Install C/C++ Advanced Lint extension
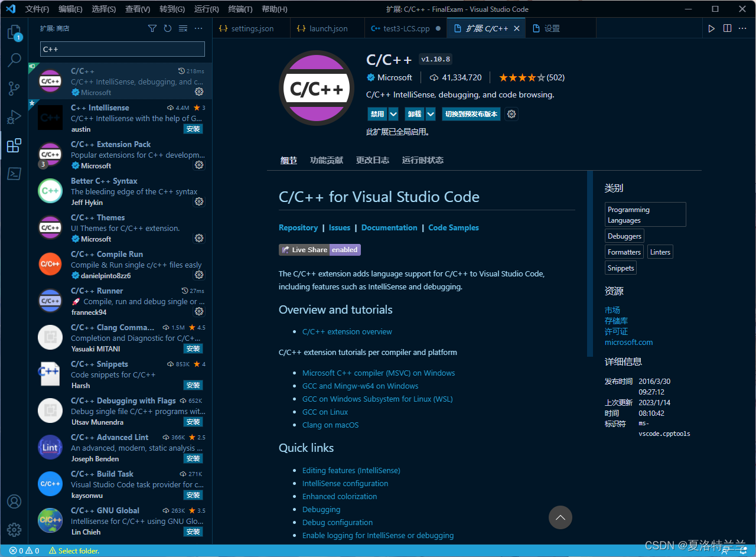This screenshot has height=557, width=756. coord(193,458)
